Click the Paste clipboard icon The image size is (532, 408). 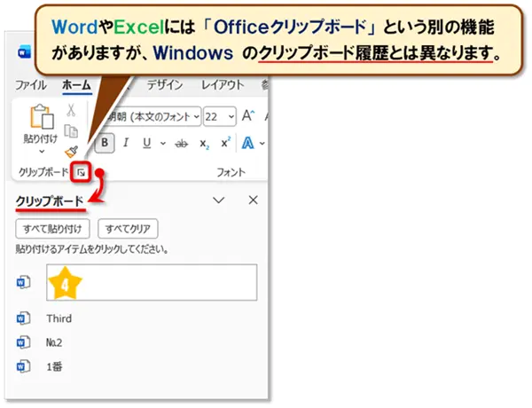tap(42, 116)
